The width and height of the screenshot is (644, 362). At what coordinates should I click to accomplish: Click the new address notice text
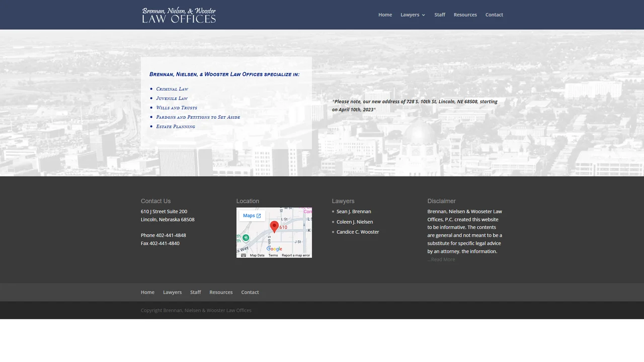pyautogui.click(x=415, y=106)
